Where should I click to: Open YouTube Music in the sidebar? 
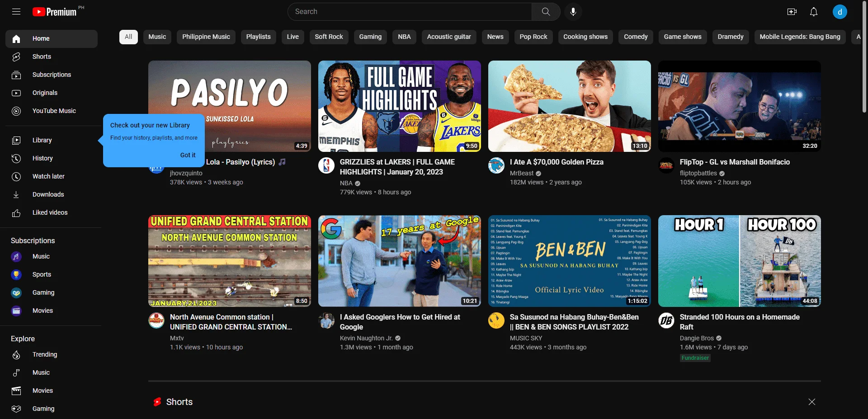[x=52, y=111]
